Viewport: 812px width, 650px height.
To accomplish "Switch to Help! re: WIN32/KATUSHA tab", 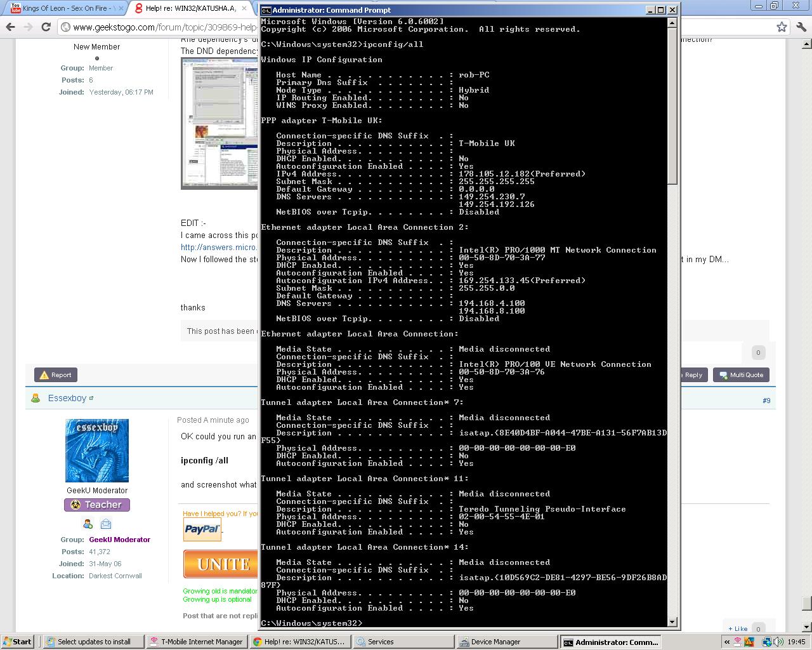I will click(x=190, y=8).
